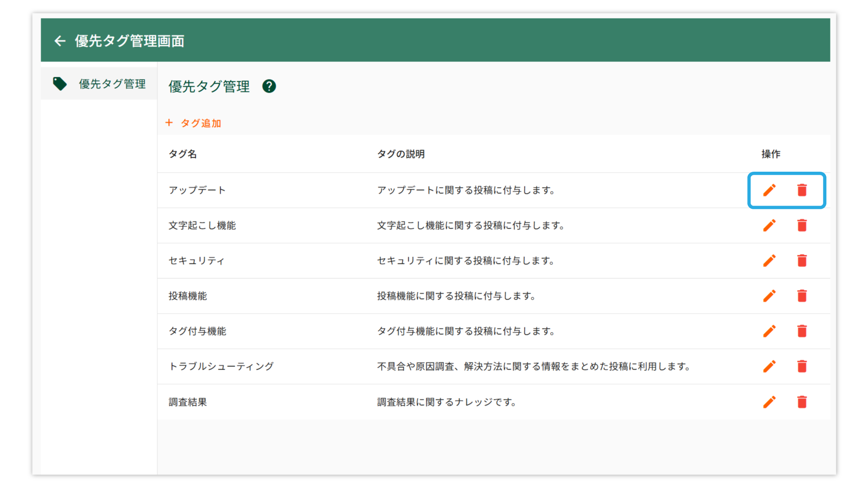
Task: Click the タグ名 column header
Action: (x=183, y=154)
